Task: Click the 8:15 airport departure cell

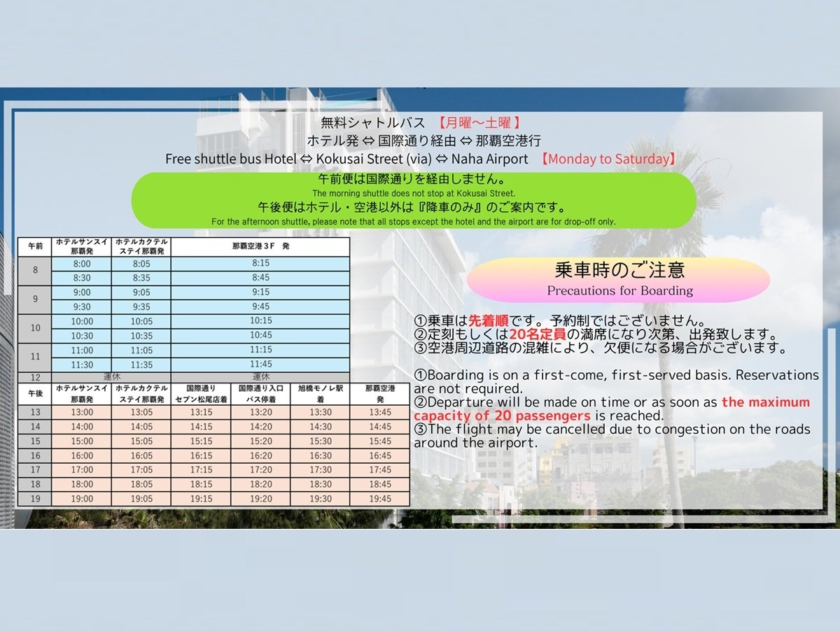Action: coord(260,264)
